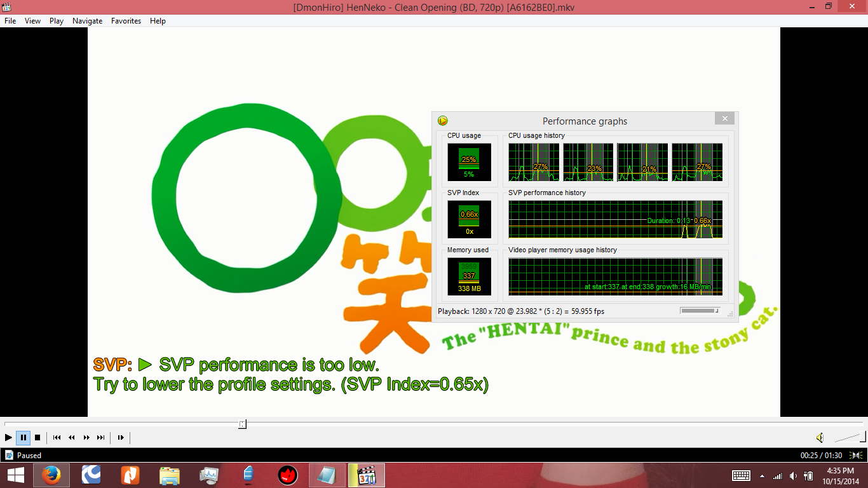
Task: Close the Performance graphs window
Action: [724, 119]
